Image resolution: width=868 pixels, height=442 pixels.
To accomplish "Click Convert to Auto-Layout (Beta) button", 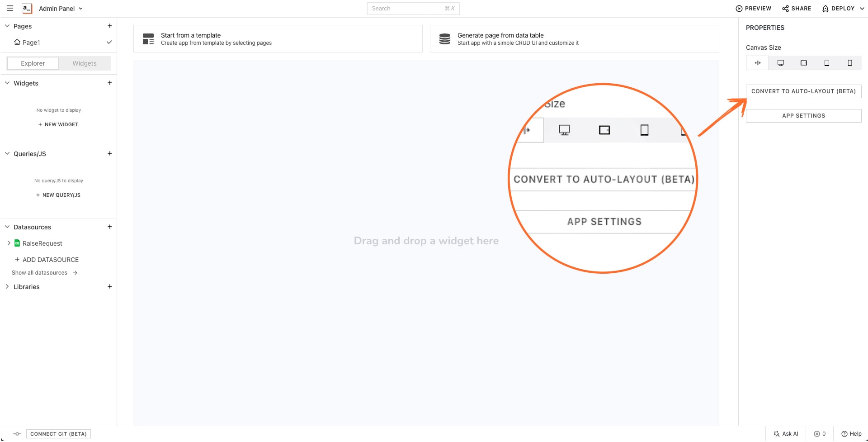I will [x=803, y=91].
